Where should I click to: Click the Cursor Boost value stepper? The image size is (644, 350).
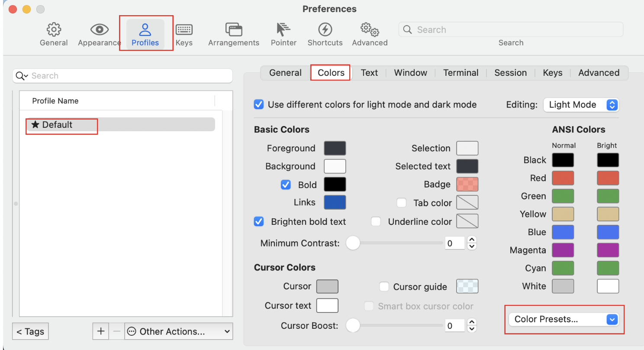472,325
